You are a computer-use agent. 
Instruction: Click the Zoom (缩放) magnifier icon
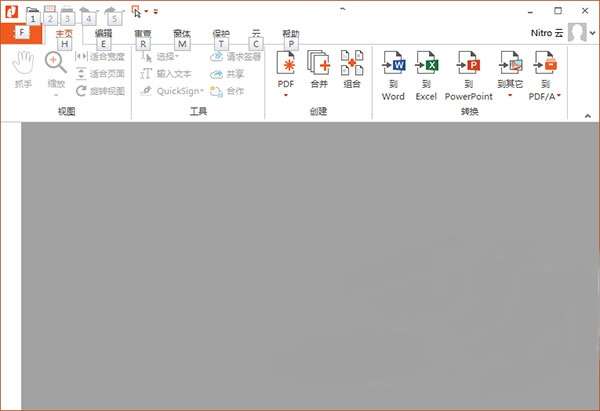point(56,64)
